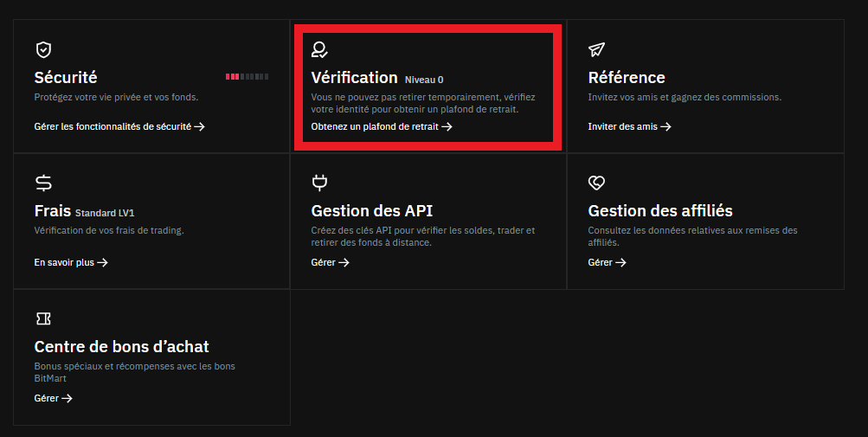
Task: Click the Gestion des affiliés handshake icon
Action: [596, 183]
